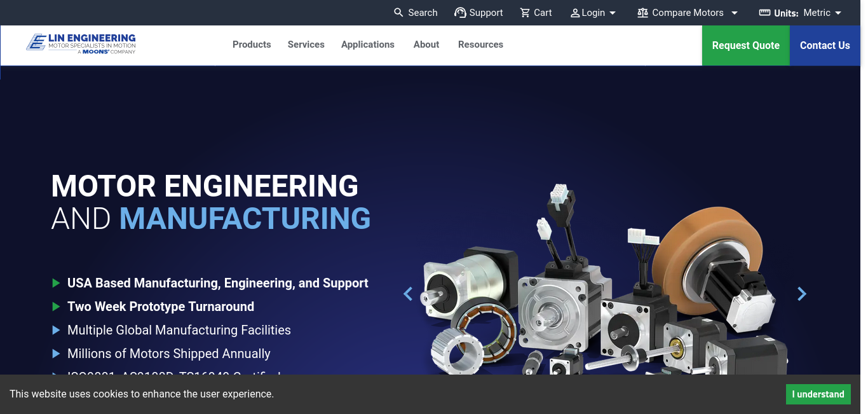The width and height of the screenshot is (868, 414).
Task: Click the motors product image
Action: point(606,280)
